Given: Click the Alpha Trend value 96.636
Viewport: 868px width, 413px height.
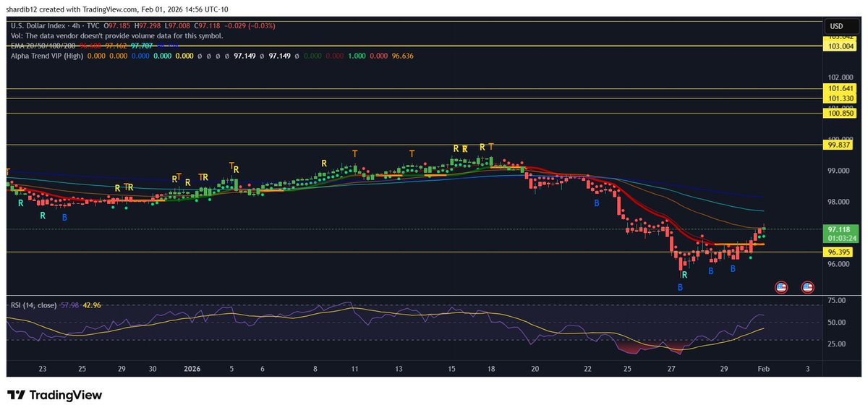Looking at the screenshot, I should tap(402, 55).
